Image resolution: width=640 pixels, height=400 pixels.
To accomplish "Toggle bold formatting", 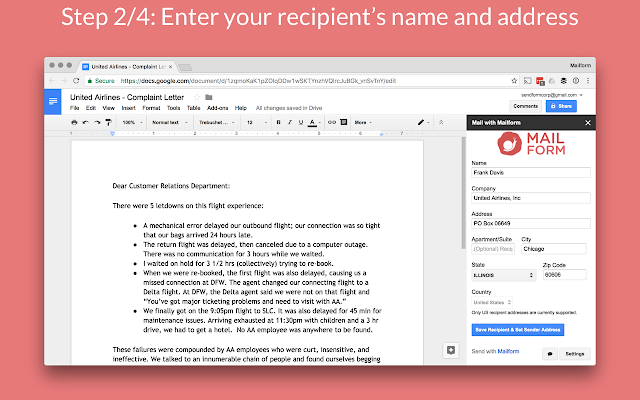I will click(x=278, y=122).
